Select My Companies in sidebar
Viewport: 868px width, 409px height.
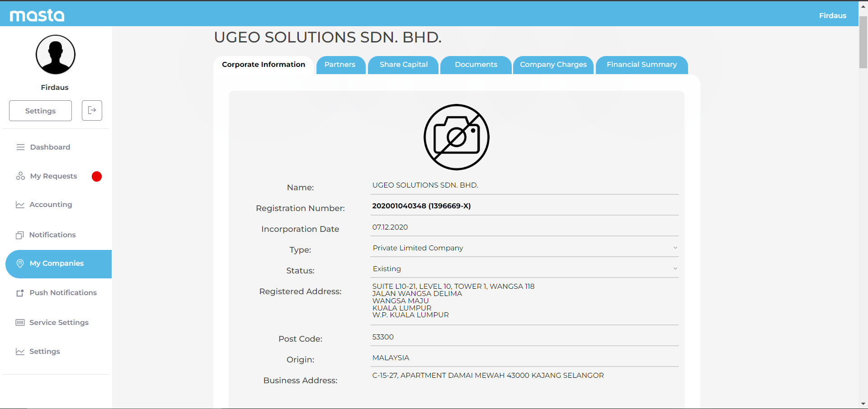tap(59, 264)
